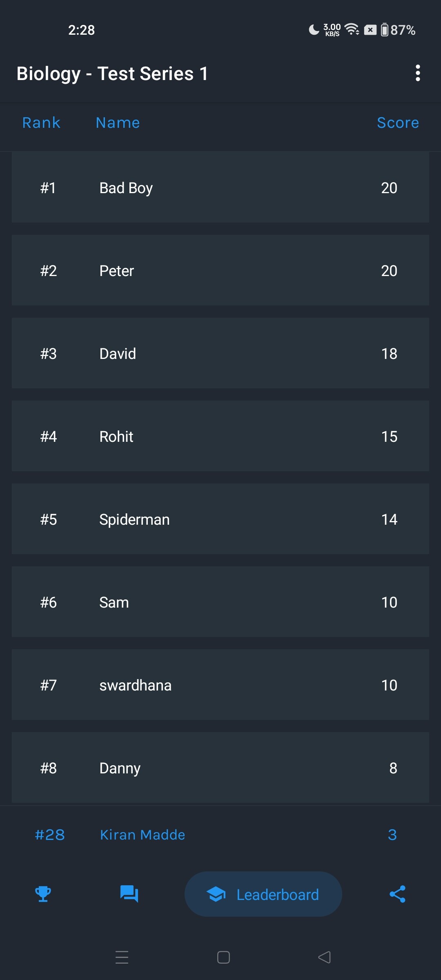Image resolution: width=441 pixels, height=980 pixels.
Task: Select the Leaderboard tab
Action: point(263,894)
